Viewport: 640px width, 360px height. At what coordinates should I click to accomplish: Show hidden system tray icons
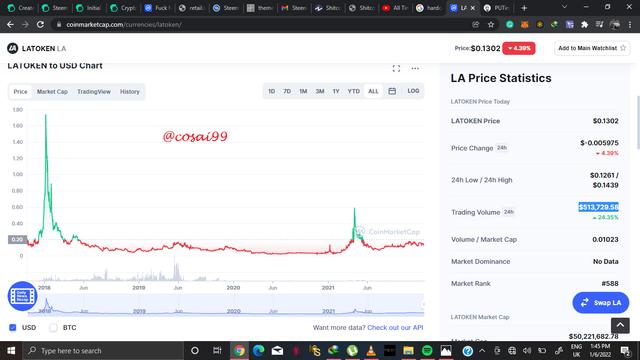pyautogui.click(x=482, y=351)
